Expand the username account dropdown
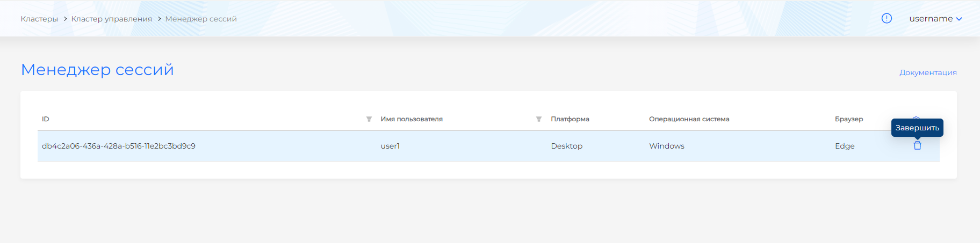 click(x=935, y=19)
